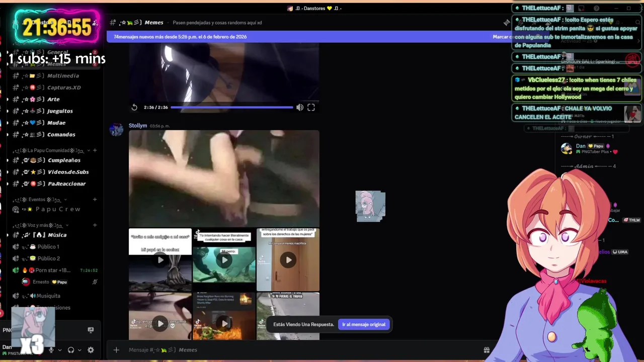Open the Arte channel
The width and height of the screenshot is (644, 362).
point(55,100)
